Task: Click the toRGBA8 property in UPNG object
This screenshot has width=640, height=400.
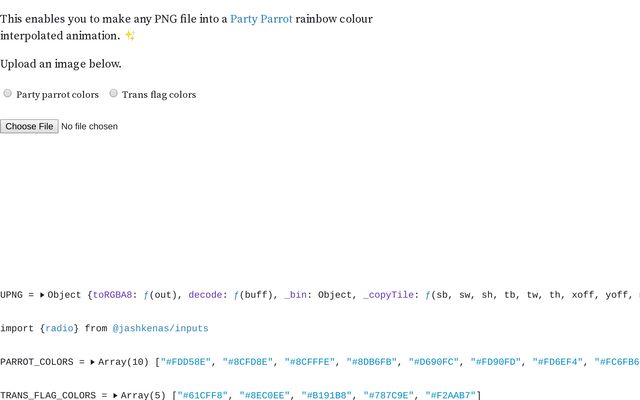Action: 112,295
